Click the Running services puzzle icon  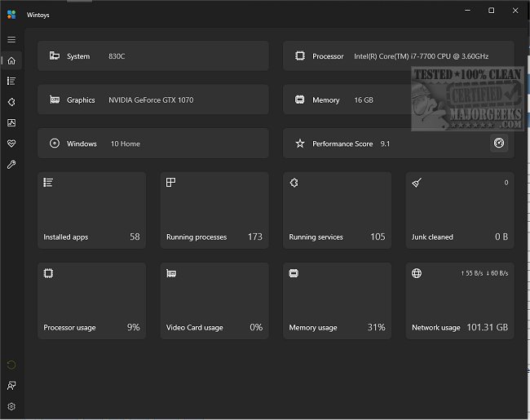pyautogui.click(x=294, y=183)
